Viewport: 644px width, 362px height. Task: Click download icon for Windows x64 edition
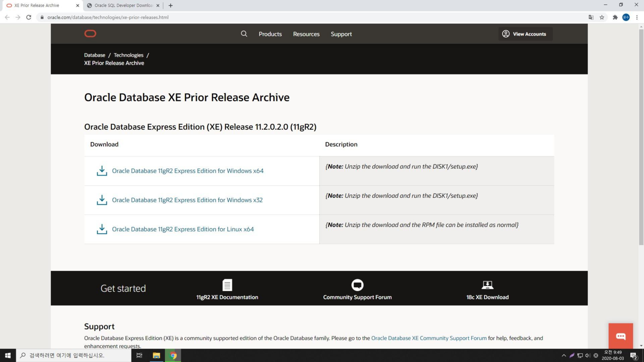point(102,170)
